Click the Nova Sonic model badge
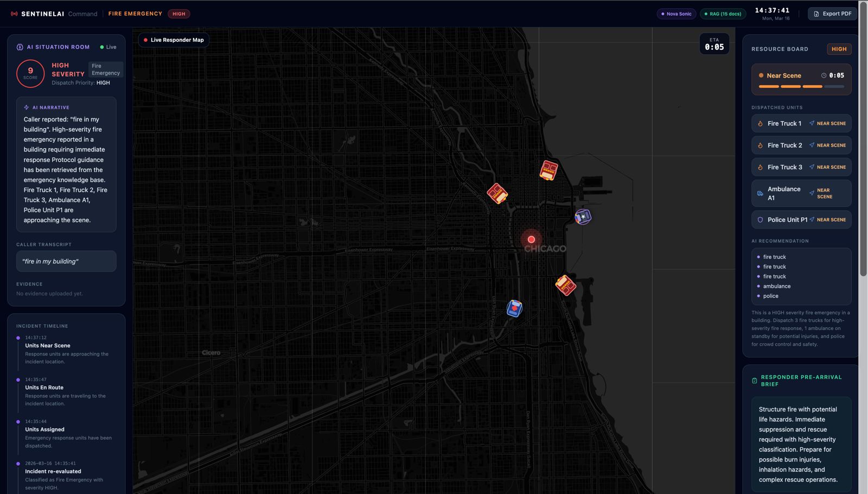The width and height of the screenshot is (868, 494). click(676, 14)
